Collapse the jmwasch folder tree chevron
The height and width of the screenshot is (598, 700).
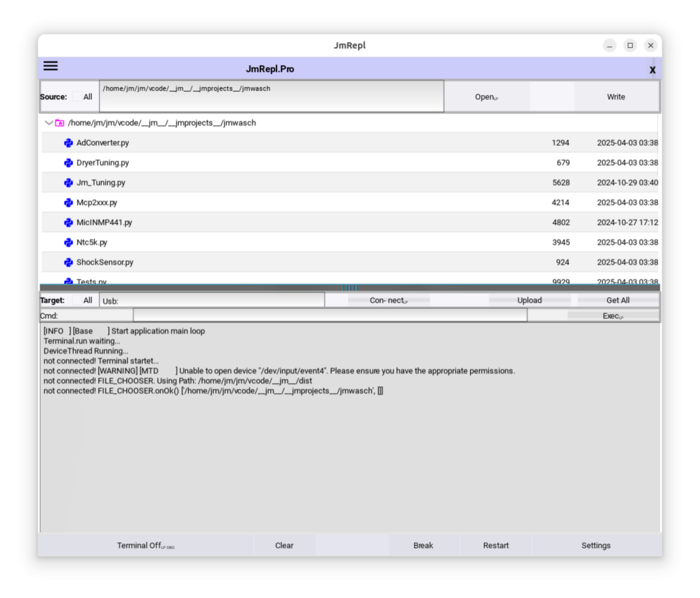48,123
